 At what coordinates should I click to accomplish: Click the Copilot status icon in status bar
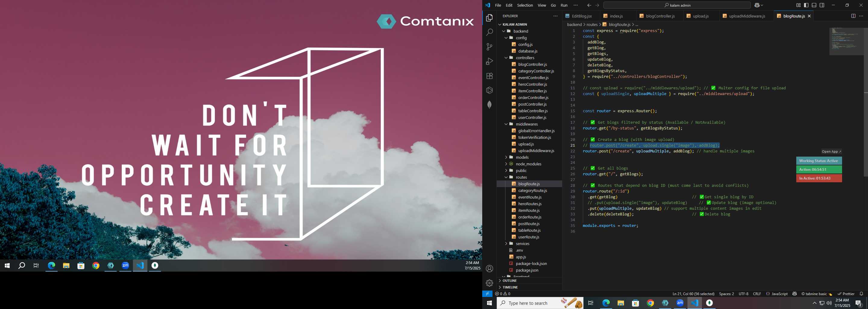coord(794,294)
